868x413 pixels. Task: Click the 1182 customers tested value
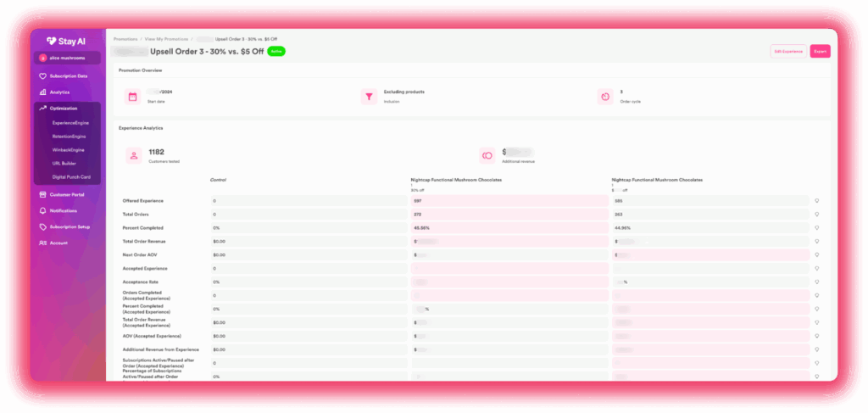[x=157, y=153]
